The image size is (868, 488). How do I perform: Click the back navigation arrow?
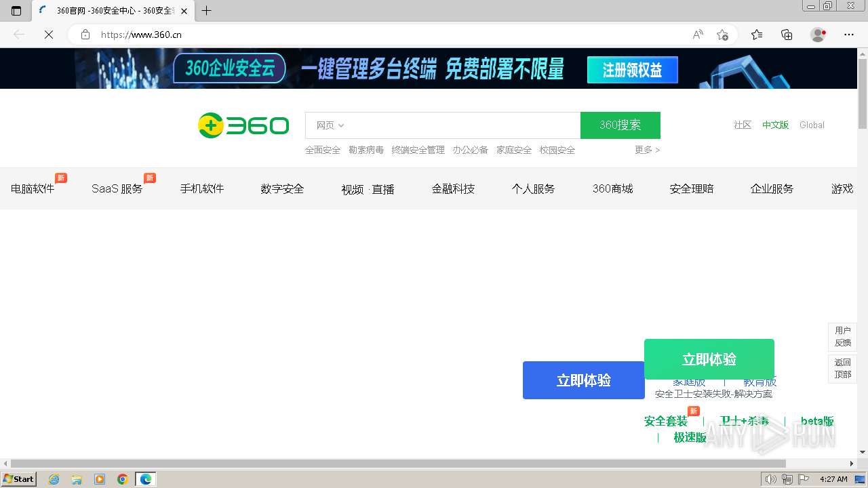[19, 35]
